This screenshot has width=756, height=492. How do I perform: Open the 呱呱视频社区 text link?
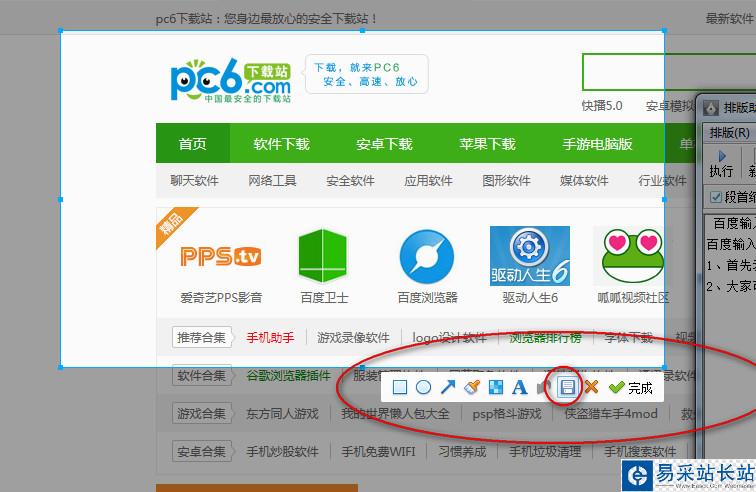coord(634,298)
